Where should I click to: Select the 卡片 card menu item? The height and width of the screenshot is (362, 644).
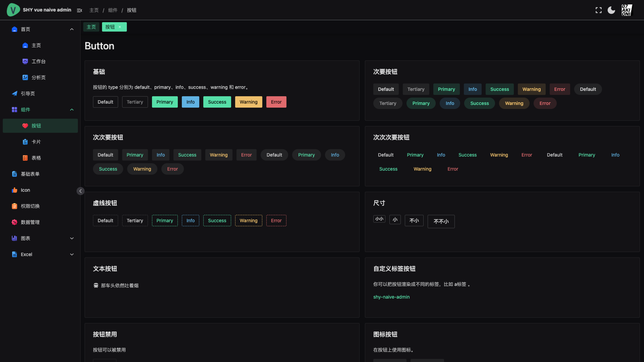(x=36, y=142)
